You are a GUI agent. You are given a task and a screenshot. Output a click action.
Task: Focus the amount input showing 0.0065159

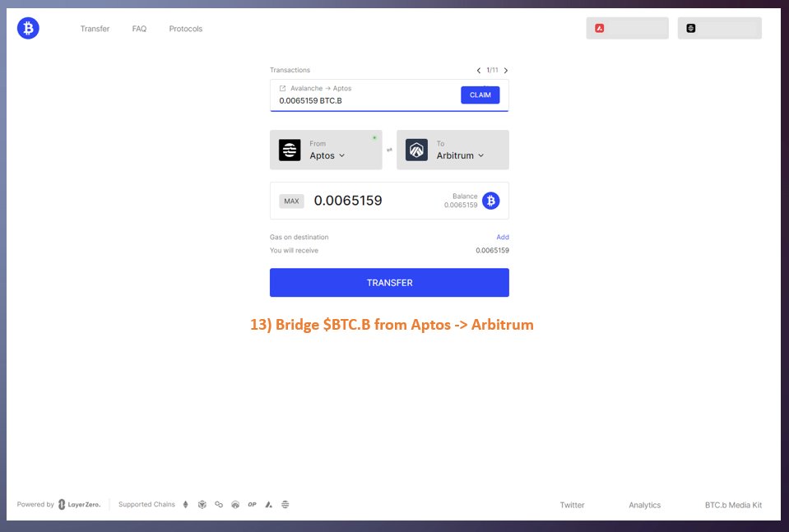pos(348,201)
